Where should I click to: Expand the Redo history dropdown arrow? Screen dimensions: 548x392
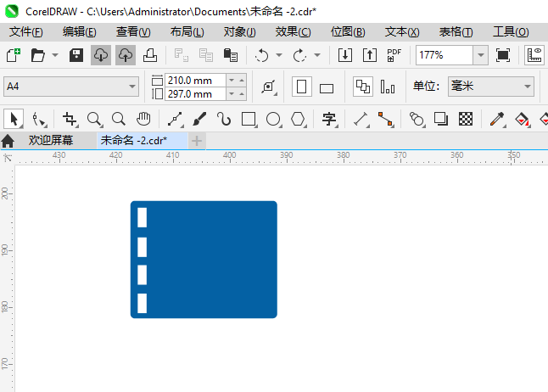317,55
